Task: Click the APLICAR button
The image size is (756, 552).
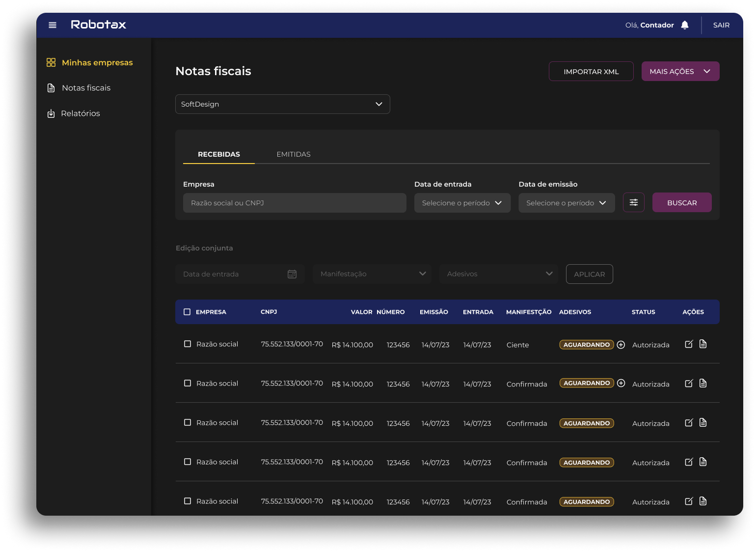Action: [590, 274]
